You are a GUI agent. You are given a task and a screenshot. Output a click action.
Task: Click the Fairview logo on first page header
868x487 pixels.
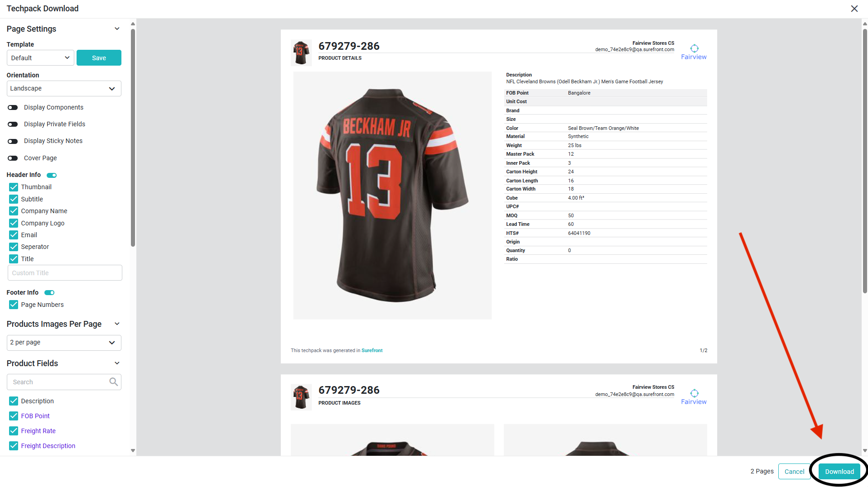694,52
